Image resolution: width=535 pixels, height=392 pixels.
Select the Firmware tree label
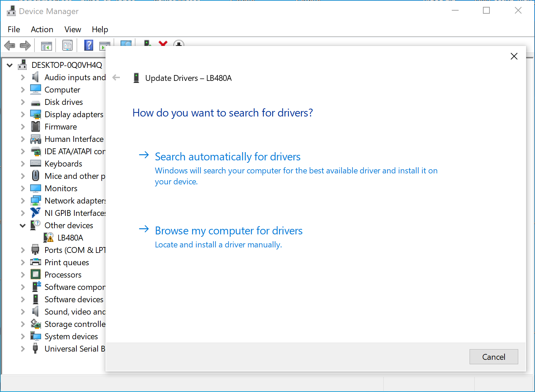coord(61,127)
